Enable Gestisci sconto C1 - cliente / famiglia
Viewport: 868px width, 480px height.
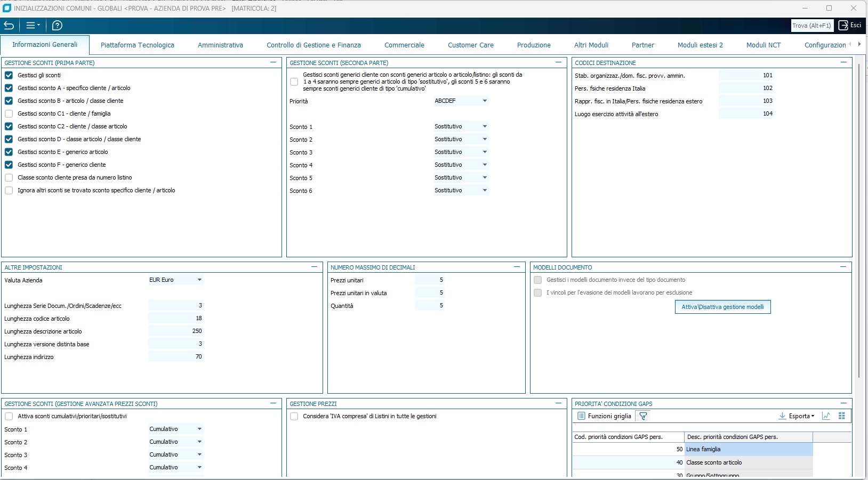(x=9, y=113)
